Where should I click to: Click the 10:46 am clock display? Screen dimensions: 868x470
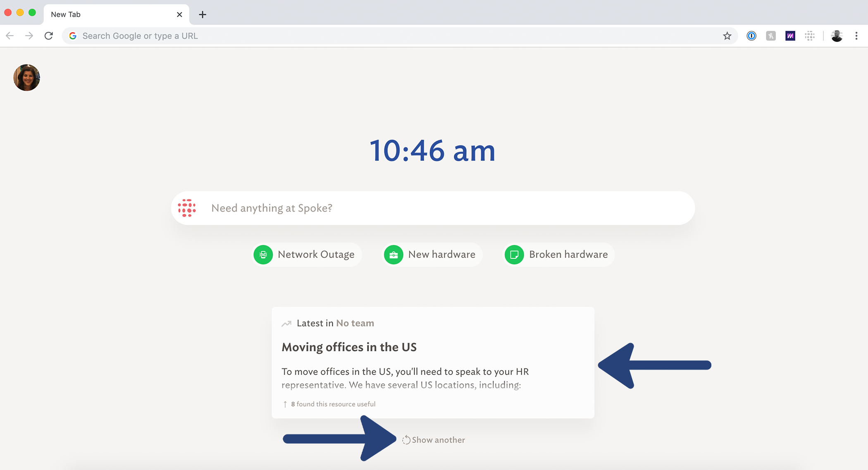click(x=432, y=151)
